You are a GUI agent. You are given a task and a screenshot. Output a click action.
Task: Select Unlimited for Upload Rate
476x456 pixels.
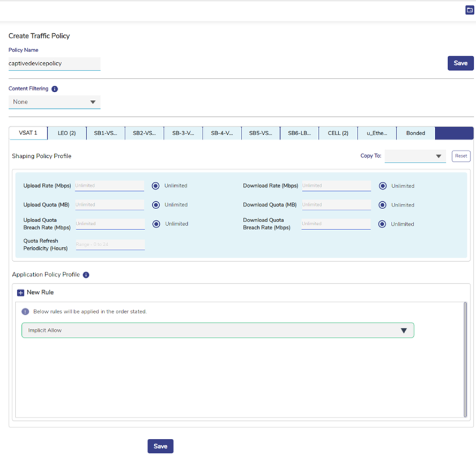pos(155,186)
